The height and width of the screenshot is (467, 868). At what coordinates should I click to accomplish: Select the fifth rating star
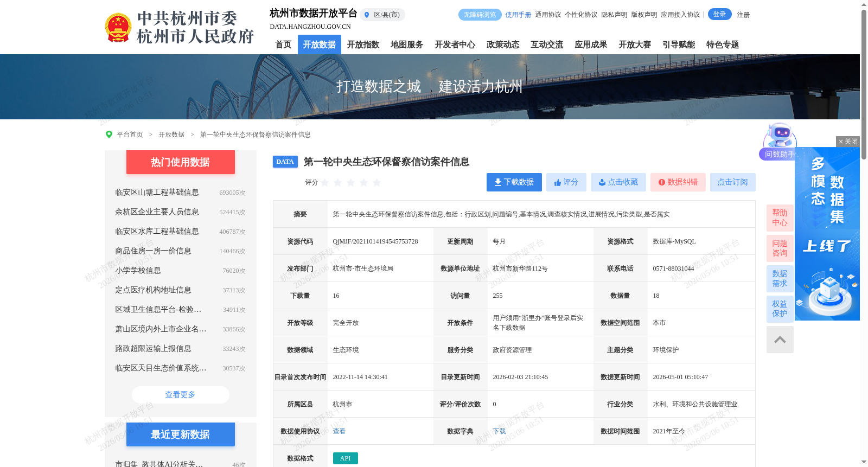[x=377, y=183]
